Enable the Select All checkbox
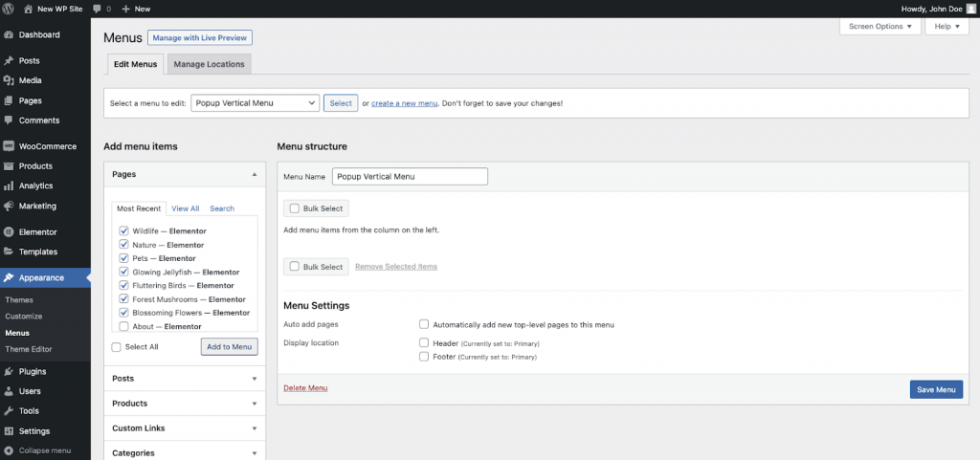 tap(117, 347)
